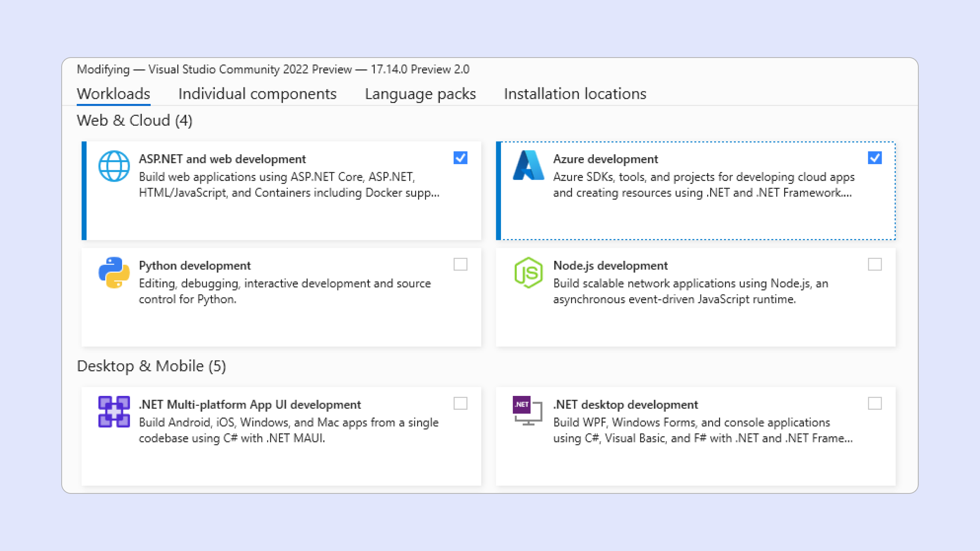Image resolution: width=980 pixels, height=551 pixels.
Task: Open the Installation locations tab
Action: tap(575, 94)
